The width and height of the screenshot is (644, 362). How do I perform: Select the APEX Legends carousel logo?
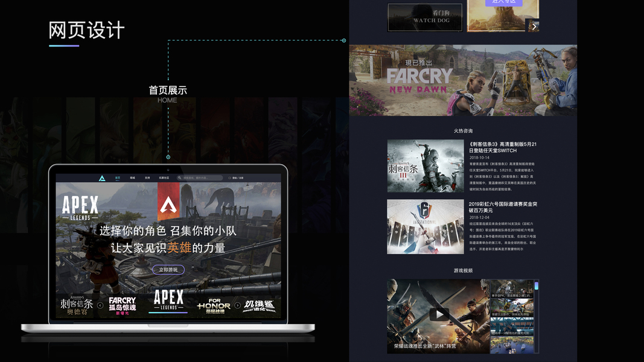tap(168, 300)
